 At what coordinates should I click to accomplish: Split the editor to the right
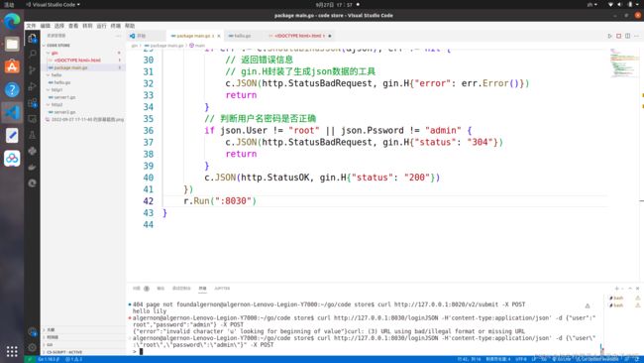[627, 36]
